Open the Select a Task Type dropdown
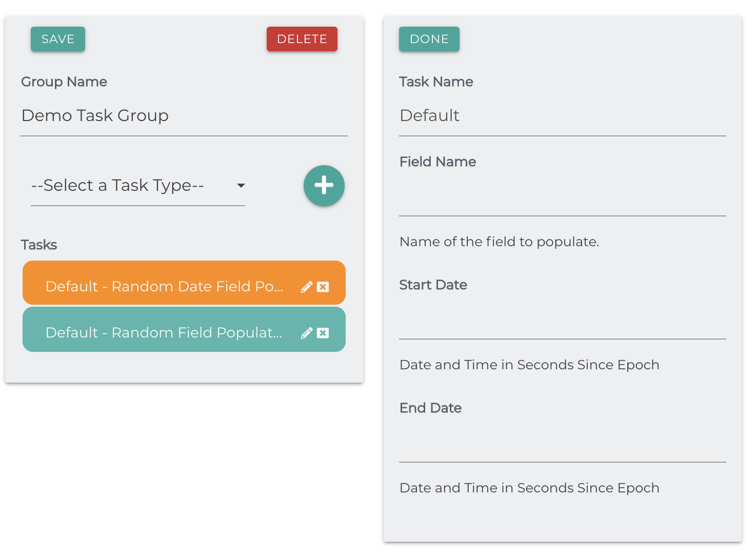 (x=138, y=185)
